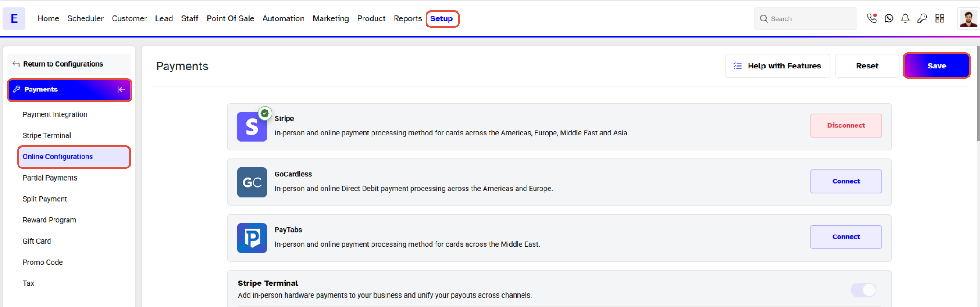Disconnect the Stripe integration
980x307 pixels.
(846, 126)
